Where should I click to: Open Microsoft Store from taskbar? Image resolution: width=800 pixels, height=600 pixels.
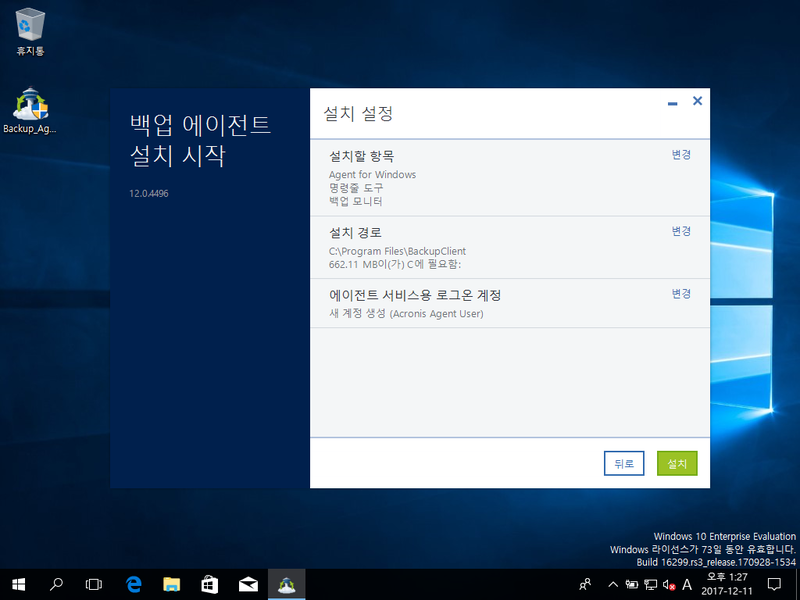click(x=210, y=585)
